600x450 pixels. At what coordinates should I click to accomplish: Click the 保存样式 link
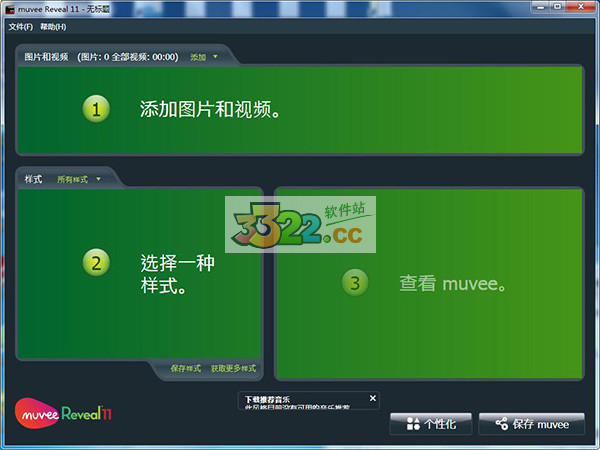click(186, 368)
